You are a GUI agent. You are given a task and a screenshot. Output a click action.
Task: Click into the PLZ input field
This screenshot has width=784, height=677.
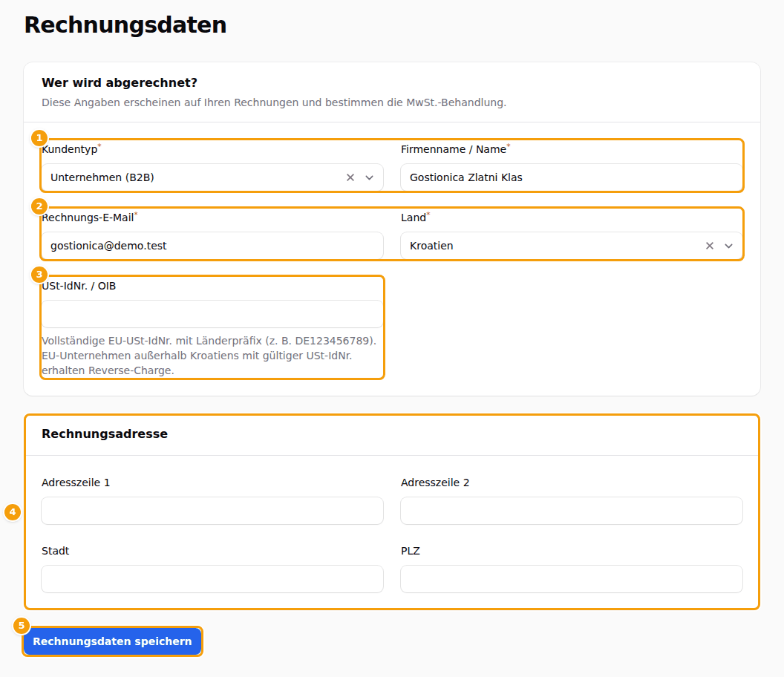pos(572,579)
